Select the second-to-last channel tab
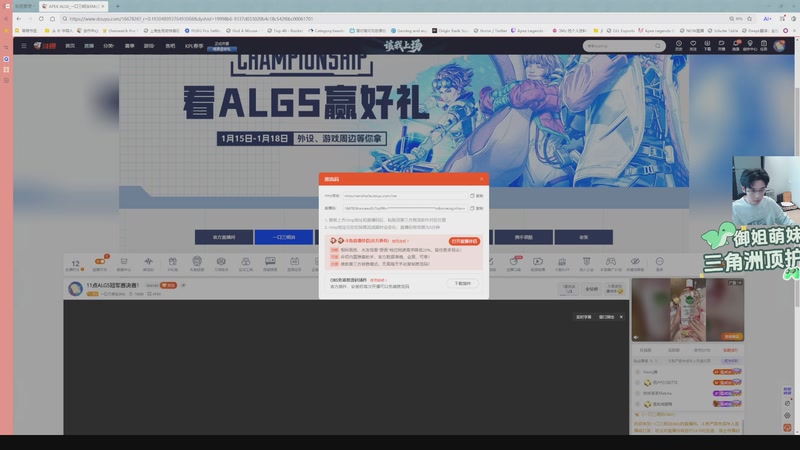Image resolution: width=800 pixels, height=450 pixels. click(523, 237)
